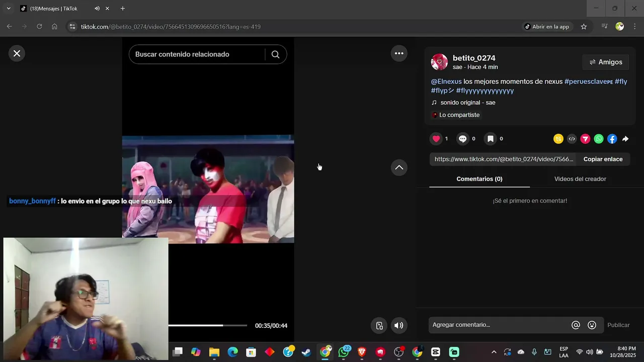Navigate back in the browser
Image resolution: width=644 pixels, height=362 pixels.
point(9,27)
